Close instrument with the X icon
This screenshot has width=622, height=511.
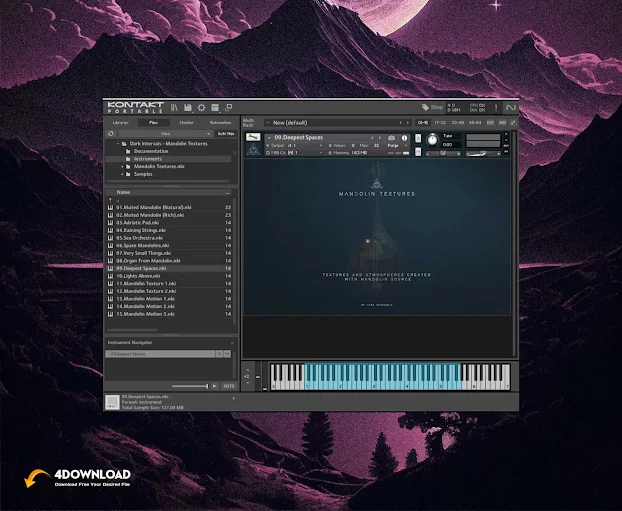click(x=506, y=135)
